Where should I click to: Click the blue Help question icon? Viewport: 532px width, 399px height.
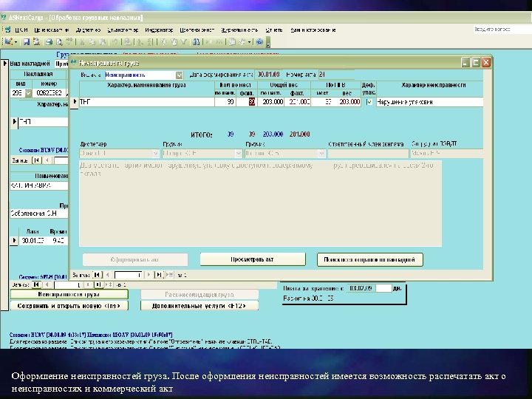259,41
